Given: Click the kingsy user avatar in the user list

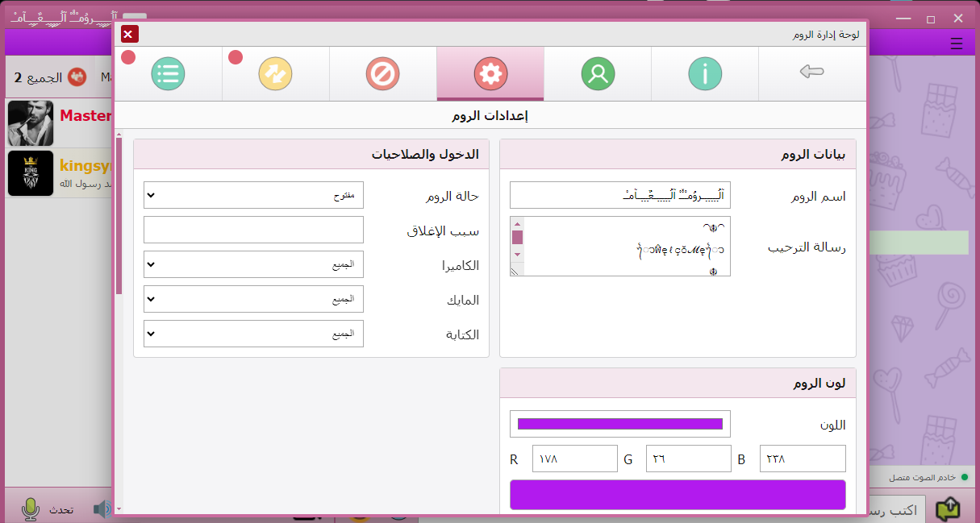Looking at the screenshot, I should pos(31,173).
